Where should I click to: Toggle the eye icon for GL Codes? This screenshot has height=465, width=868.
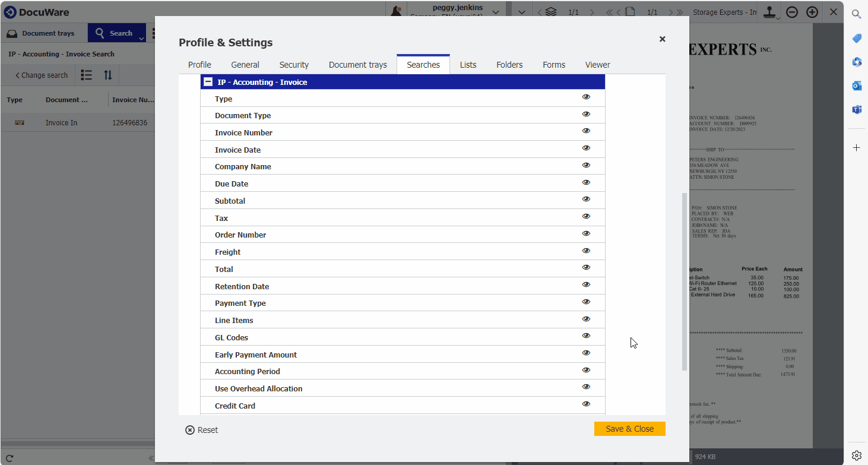click(586, 336)
